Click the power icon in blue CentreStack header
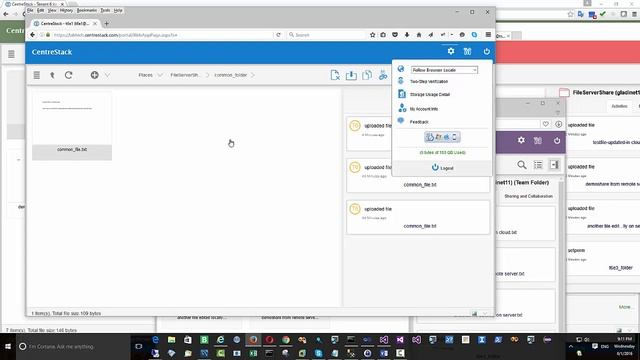 pyautogui.click(x=487, y=51)
